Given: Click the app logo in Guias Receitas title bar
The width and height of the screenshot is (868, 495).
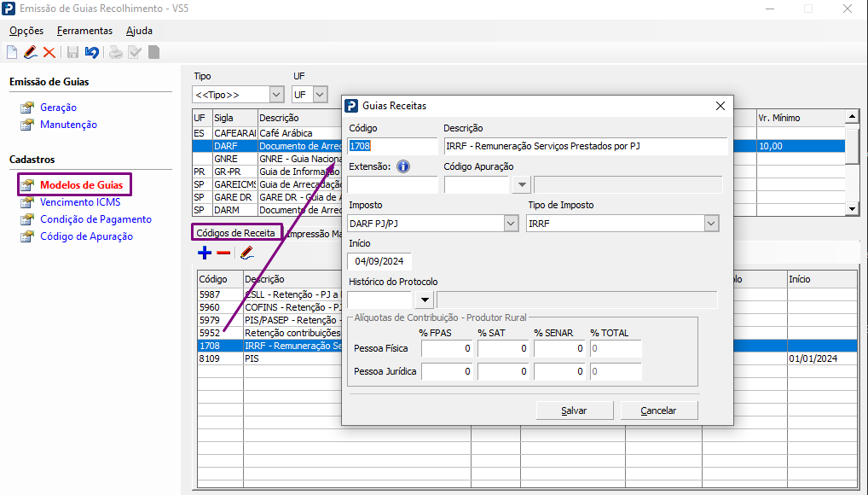Looking at the screenshot, I should pyautogui.click(x=351, y=105).
